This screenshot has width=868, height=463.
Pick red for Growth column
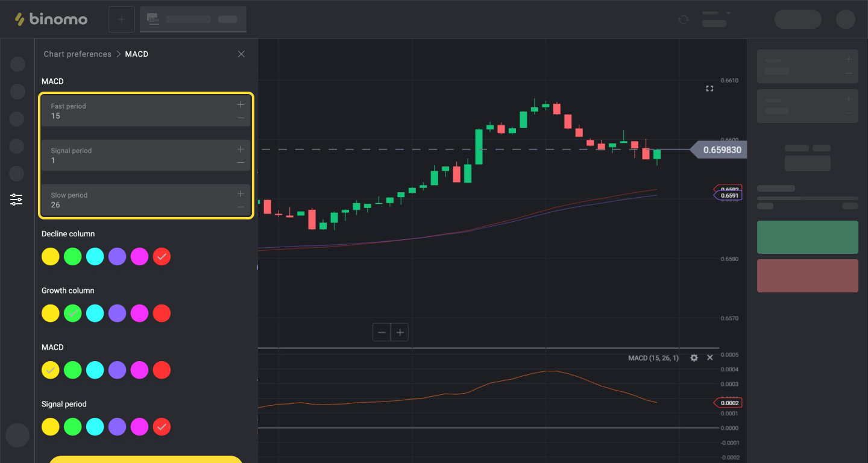tap(162, 313)
